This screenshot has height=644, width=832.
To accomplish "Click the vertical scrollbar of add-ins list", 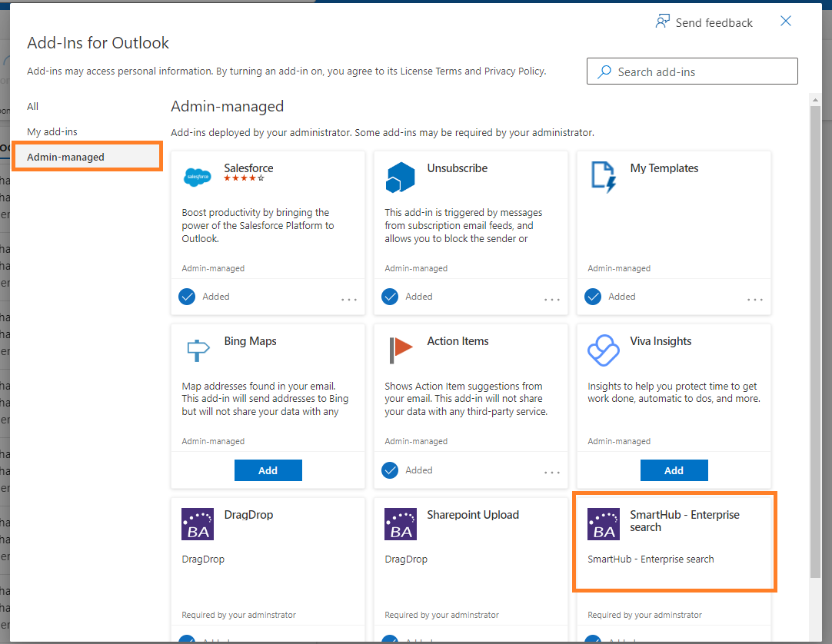I will tap(815, 338).
